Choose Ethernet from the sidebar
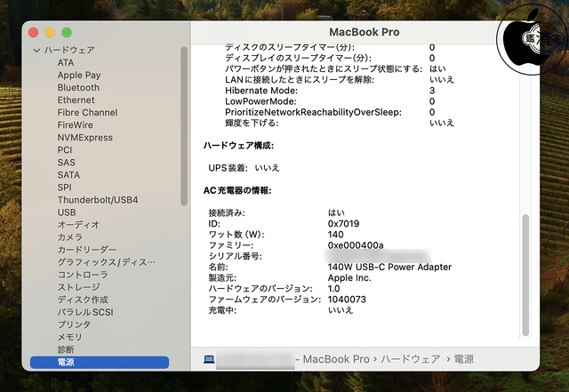569x392 pixels. 76,100
